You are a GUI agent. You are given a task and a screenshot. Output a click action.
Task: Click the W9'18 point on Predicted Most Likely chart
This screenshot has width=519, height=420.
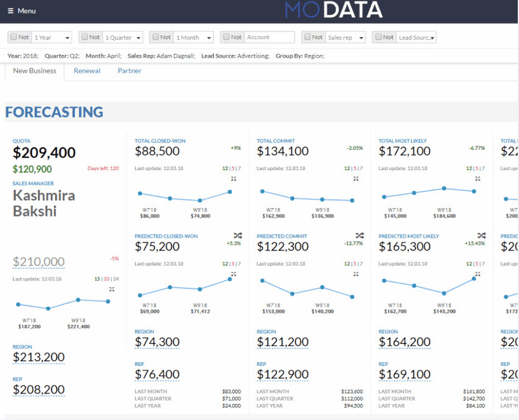coord(444,293)
